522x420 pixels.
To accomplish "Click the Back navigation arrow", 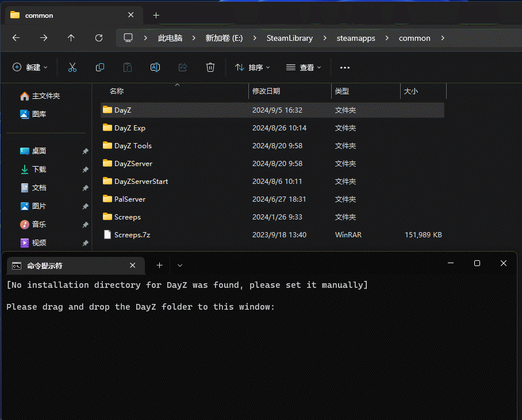I will pyautogui.click(x=16, y=38).
